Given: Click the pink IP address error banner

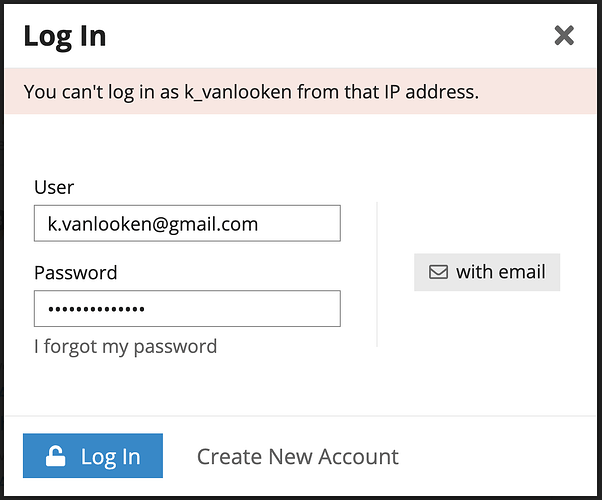Looking at the screenshot, I should tap(300, 91).
